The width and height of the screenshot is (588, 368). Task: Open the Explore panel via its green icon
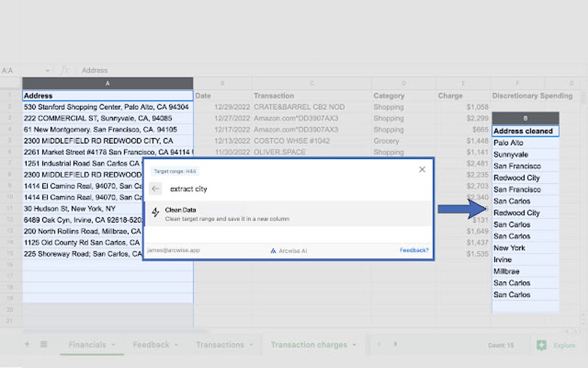541,345
